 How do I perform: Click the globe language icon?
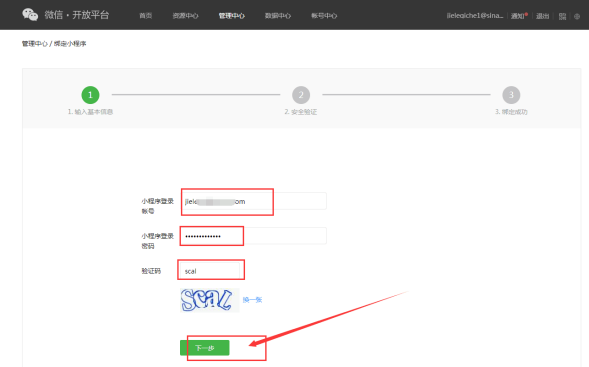tap(577, 16)
